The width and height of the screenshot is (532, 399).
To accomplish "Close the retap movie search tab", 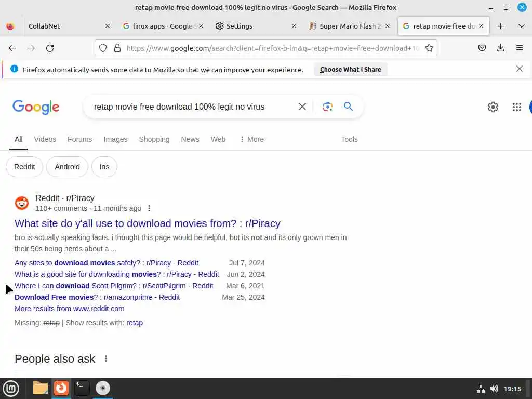I will [481, 26].
